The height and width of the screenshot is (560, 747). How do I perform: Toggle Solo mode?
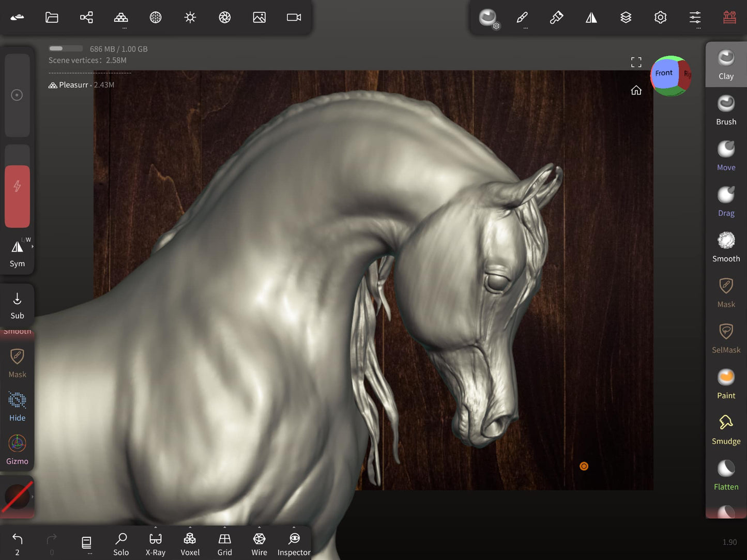click(x=121, y=544)
